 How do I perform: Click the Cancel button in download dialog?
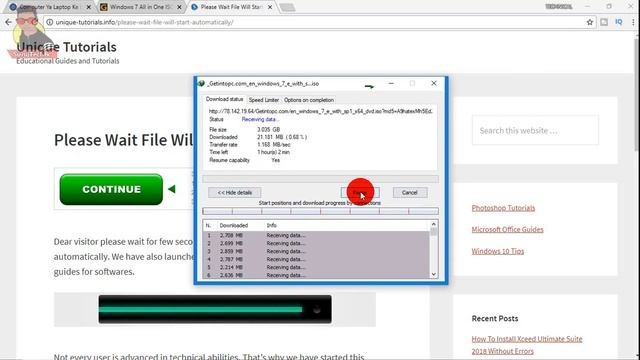pos(409,193)
